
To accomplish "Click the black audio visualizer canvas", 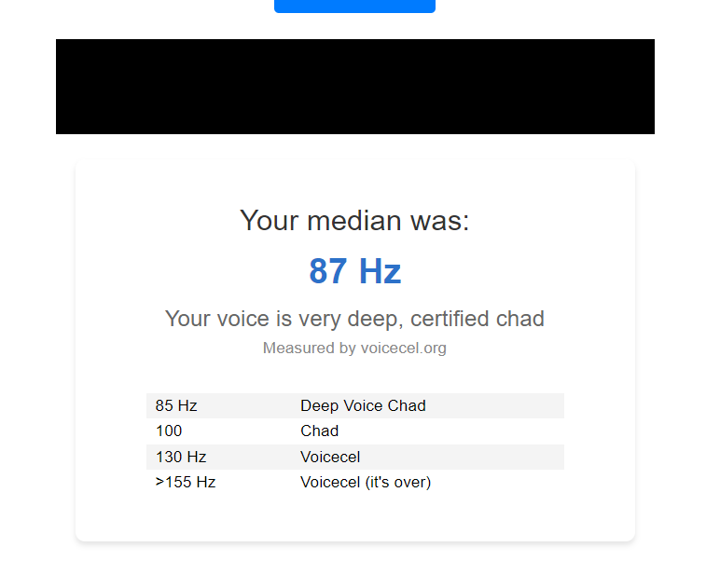I will click(x=355, y=87).
